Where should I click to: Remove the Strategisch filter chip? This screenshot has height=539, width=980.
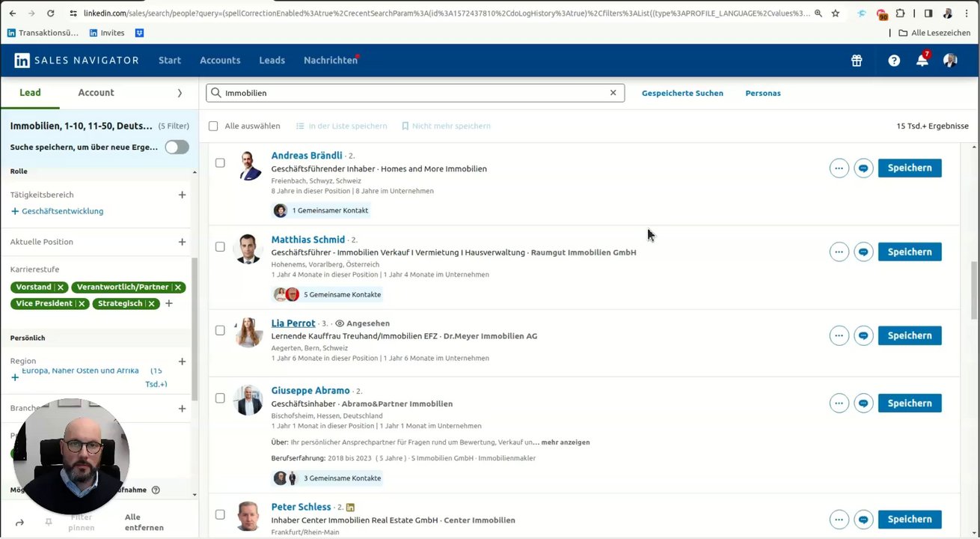coord(151,304)
